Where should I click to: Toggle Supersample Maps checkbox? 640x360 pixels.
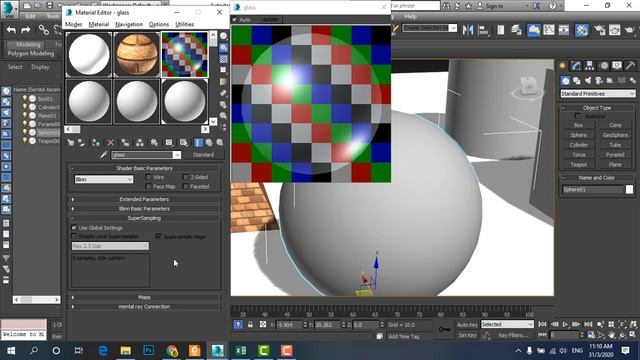tap(158, 236)
